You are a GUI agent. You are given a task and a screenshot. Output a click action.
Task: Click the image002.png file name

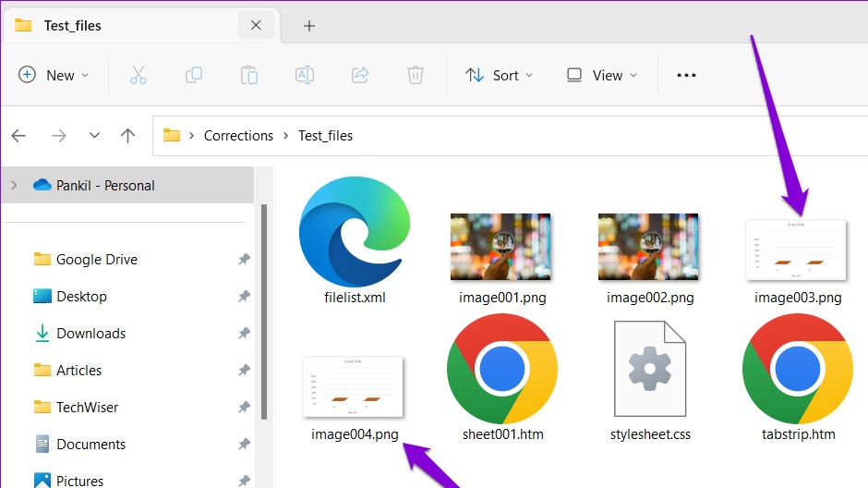650,298
